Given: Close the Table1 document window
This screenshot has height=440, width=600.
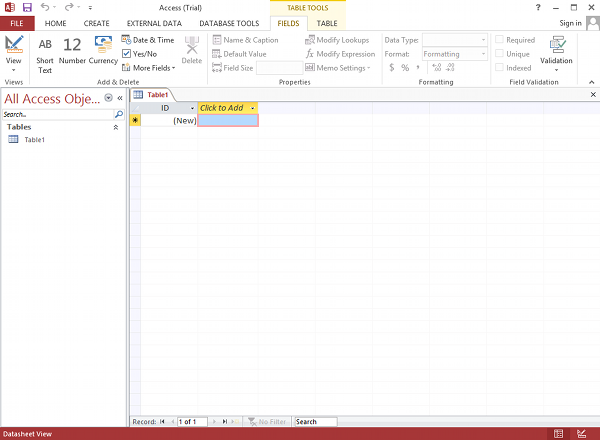Looking at the screenshot, I should pos(593,94).
